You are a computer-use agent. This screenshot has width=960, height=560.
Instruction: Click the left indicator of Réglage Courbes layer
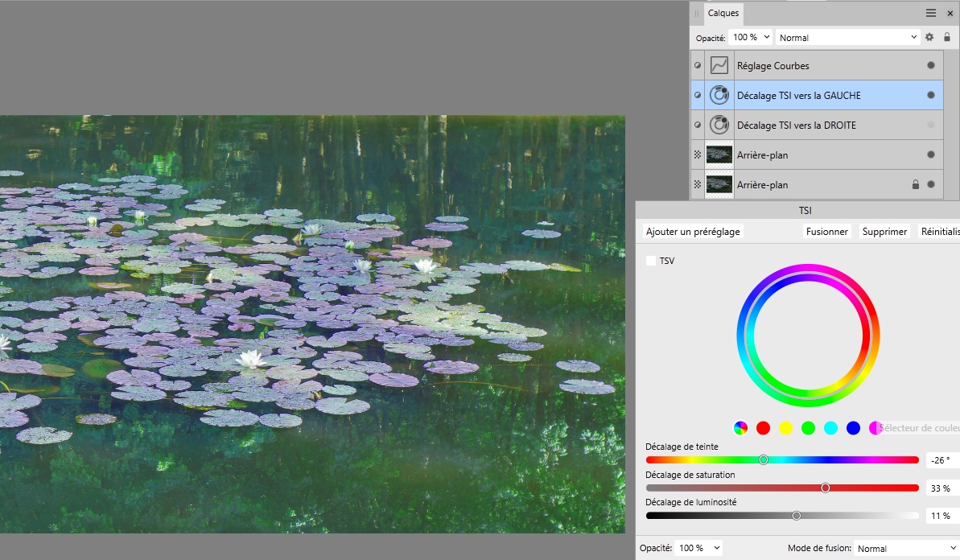tap(698, 65)
